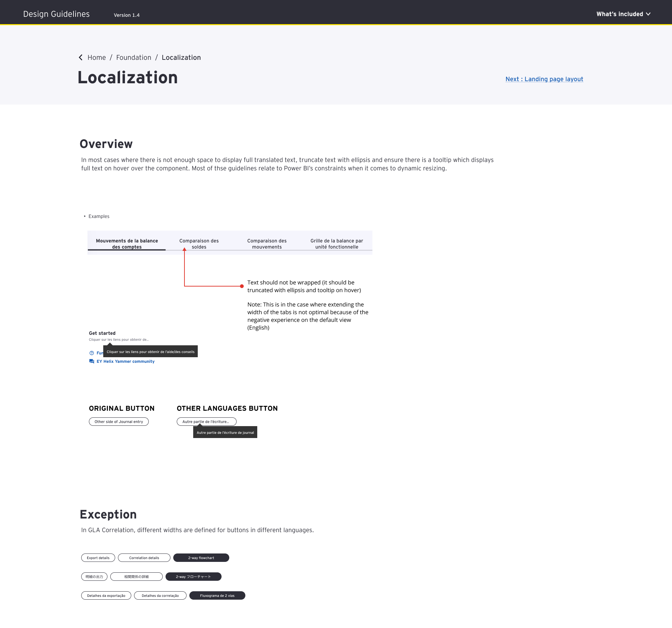This screenshot has width=672, height=628.
Task: Open EY Helix Yammer community link
Action: 125,361
